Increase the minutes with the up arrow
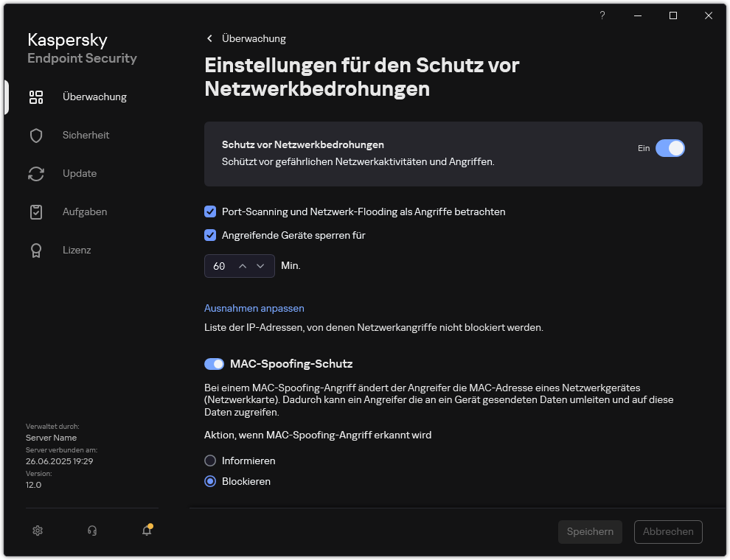 coord(243,265)
